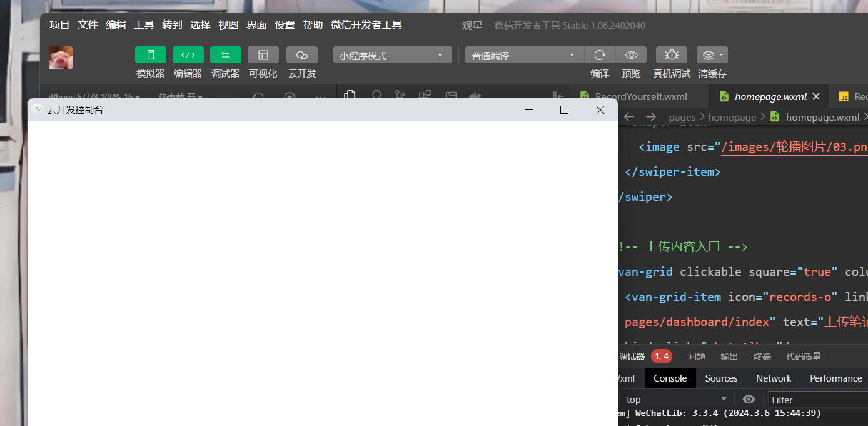The height and width of the screenshot is (426, 868).
Task: Open 项目 menu
Action: tap(59, 25)
